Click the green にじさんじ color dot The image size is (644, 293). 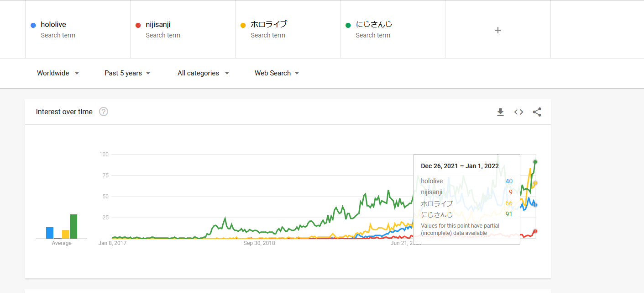pyautogui.click(x=348, y=25)
